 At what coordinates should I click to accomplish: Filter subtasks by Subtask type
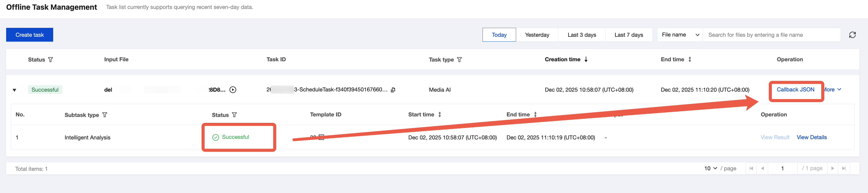coord(105,115)
